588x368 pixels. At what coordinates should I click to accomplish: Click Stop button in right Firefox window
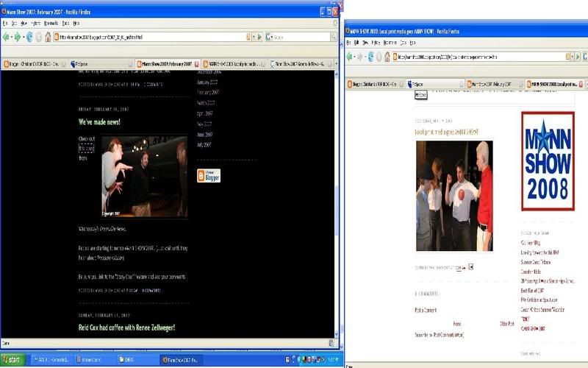379,57
